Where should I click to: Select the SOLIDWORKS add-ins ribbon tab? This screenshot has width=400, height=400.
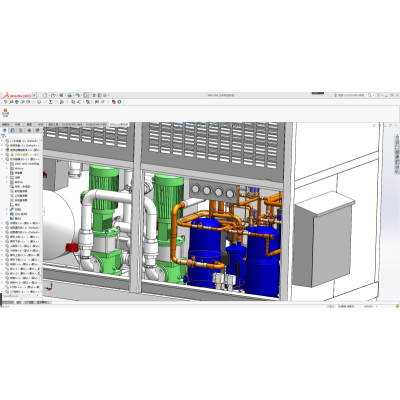72,124
